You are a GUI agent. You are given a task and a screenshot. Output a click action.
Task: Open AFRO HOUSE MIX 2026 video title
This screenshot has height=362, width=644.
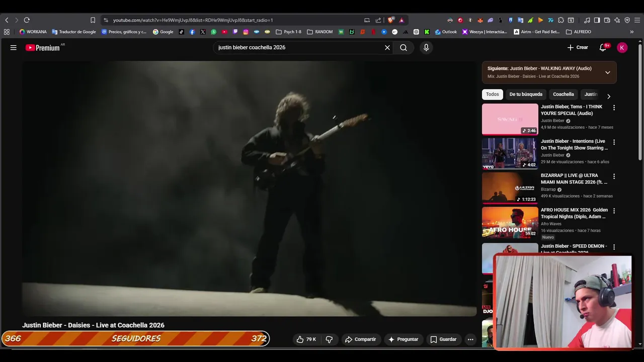(x=574, y=213)
